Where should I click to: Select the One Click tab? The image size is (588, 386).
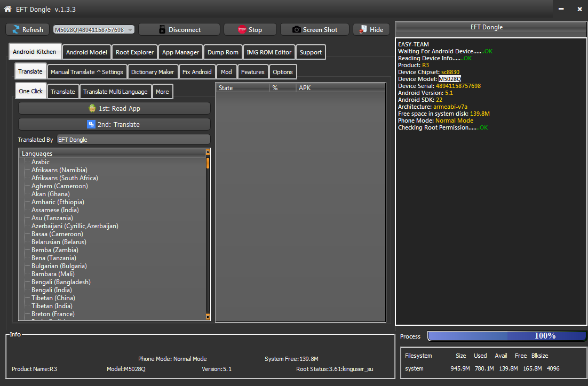[x=31, y=91]
